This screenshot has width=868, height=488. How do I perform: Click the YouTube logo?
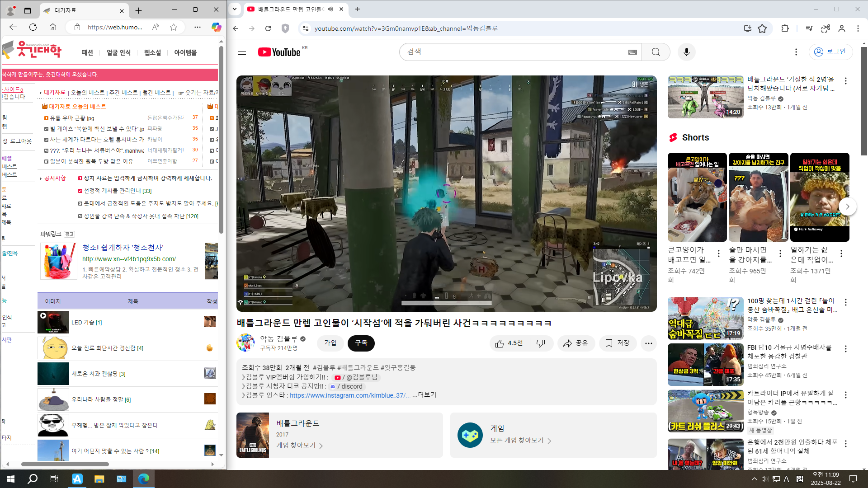point(279,52)
